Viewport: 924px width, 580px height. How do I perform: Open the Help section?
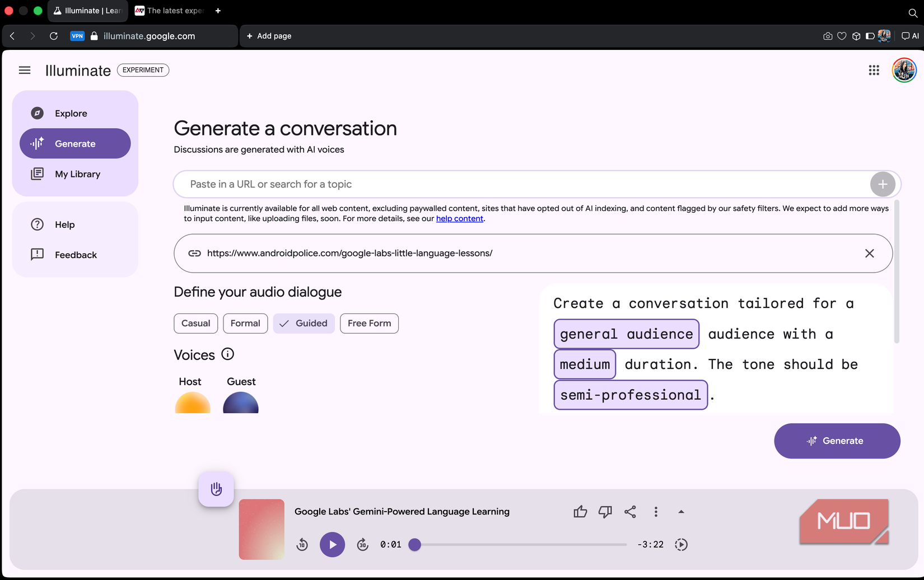64,224
